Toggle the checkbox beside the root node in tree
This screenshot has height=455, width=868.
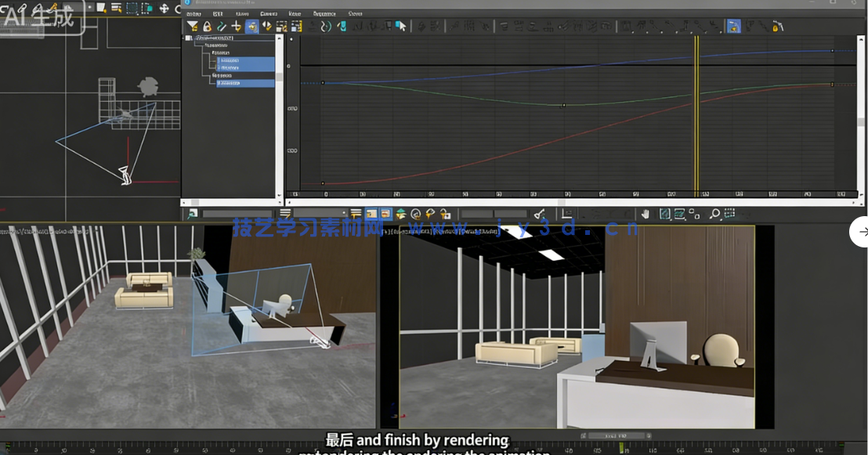point(190,39)
